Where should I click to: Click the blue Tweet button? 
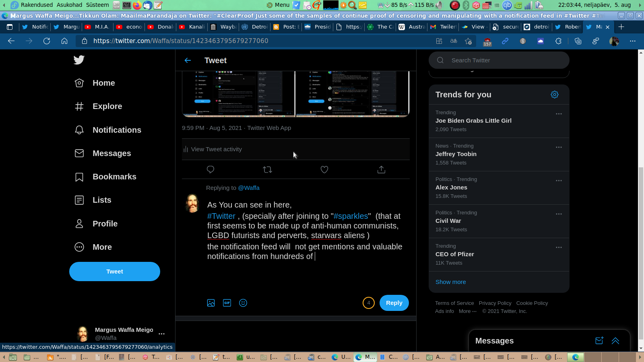pyautogui.click(x=115, y=271)
